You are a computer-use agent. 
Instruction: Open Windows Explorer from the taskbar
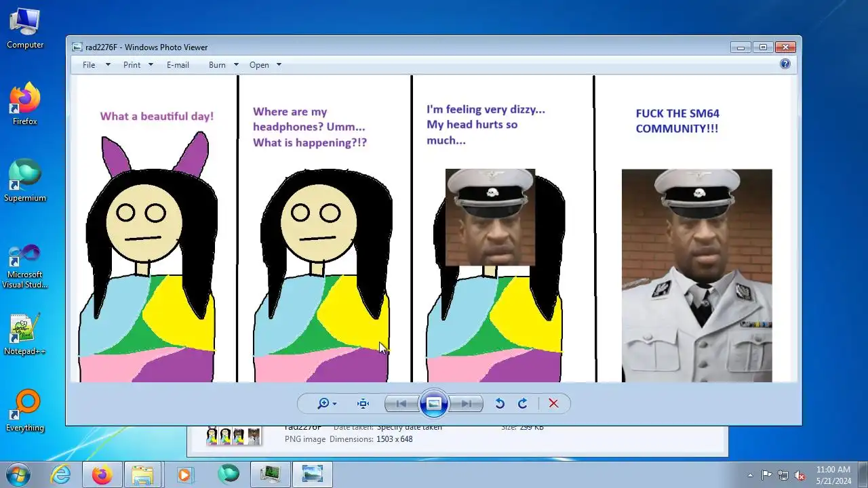tap(142, 474)
